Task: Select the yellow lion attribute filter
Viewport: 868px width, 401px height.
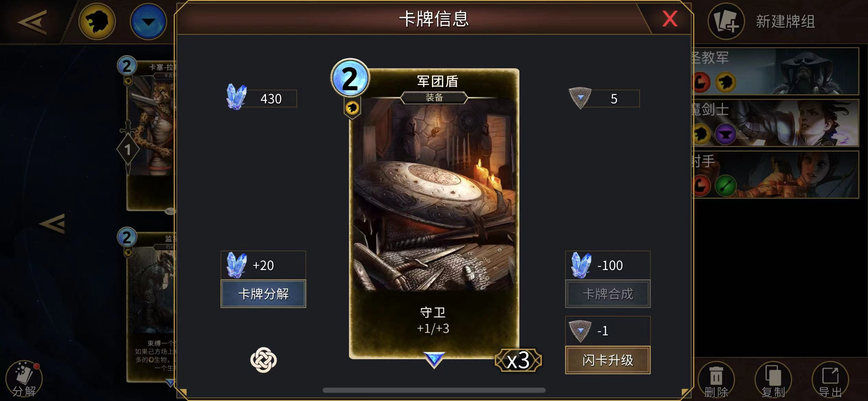Action: [97, 22]
